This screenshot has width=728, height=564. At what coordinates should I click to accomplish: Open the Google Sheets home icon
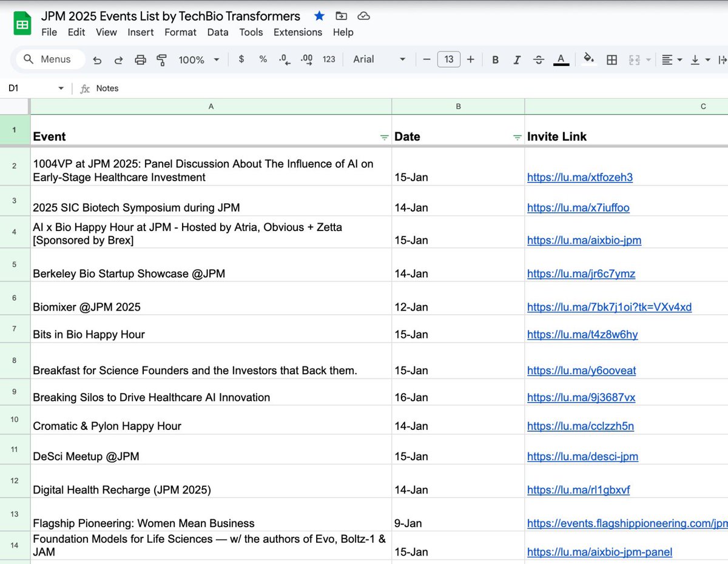[22, 24]
